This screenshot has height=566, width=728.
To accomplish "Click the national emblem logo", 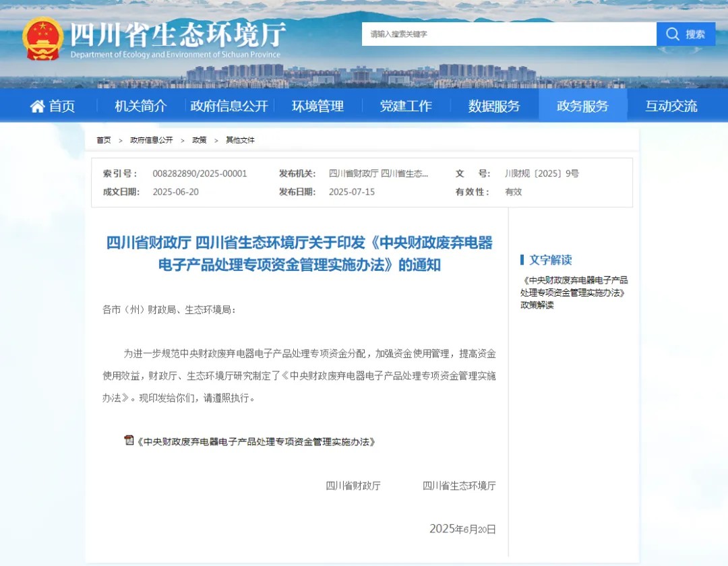I will pyautogui.click(x=42, y=38).
